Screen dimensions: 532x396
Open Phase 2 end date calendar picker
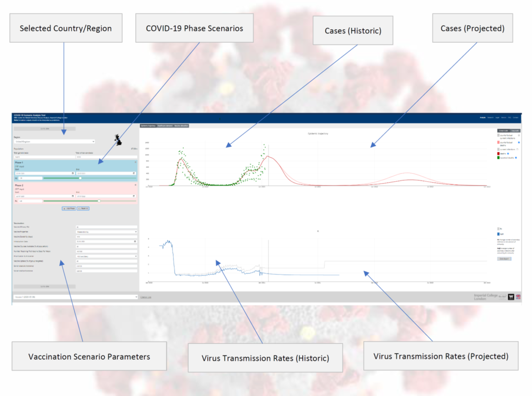click(134, 196)
